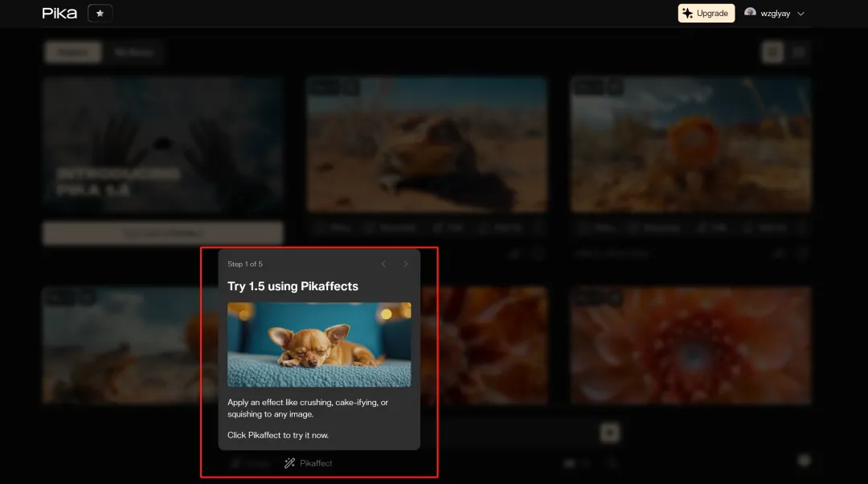Switch to grid view in the gallery

pos(772,52)
